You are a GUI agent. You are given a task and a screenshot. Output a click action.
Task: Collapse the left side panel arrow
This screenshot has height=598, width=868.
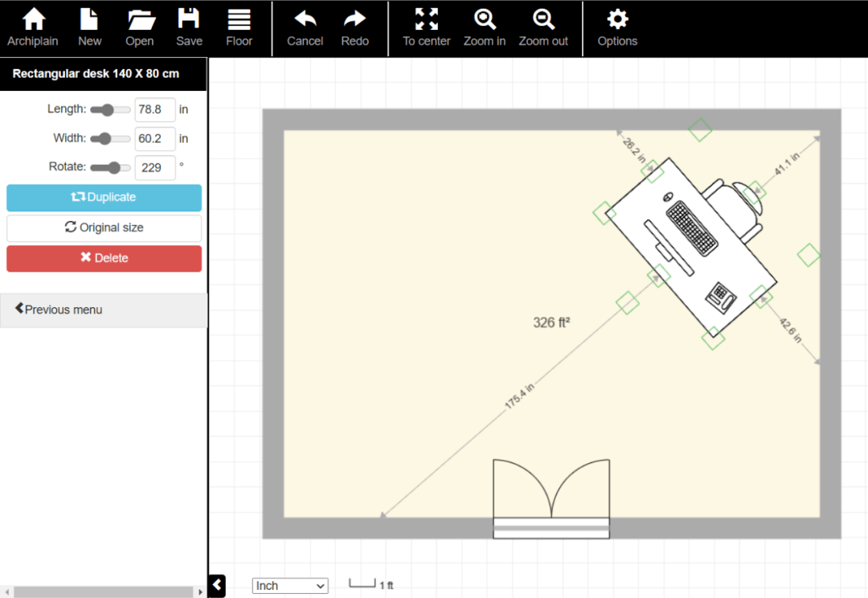click(217, 586)
